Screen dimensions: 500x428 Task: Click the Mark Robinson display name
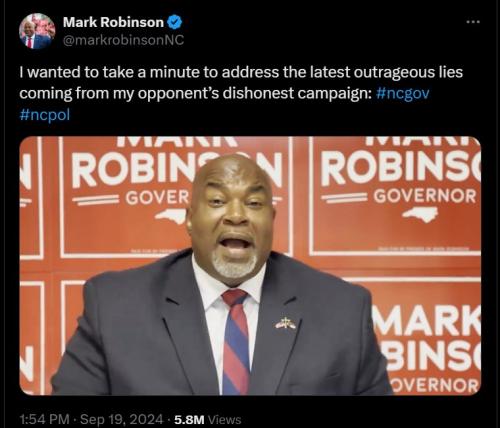pos(113,22)
